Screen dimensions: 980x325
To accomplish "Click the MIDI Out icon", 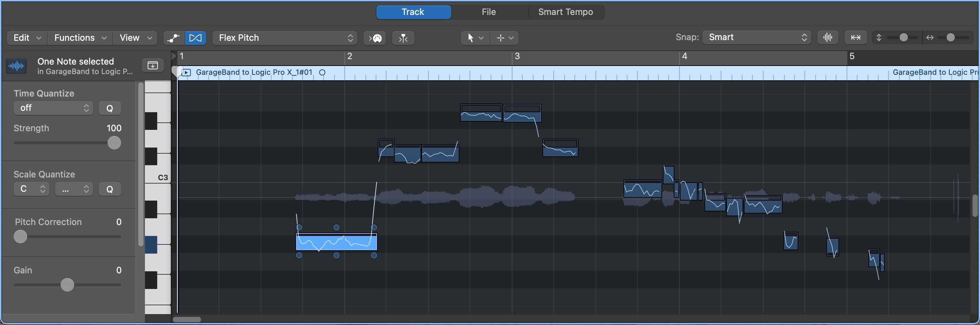I will pyautogui.click(x=375, y=38).
